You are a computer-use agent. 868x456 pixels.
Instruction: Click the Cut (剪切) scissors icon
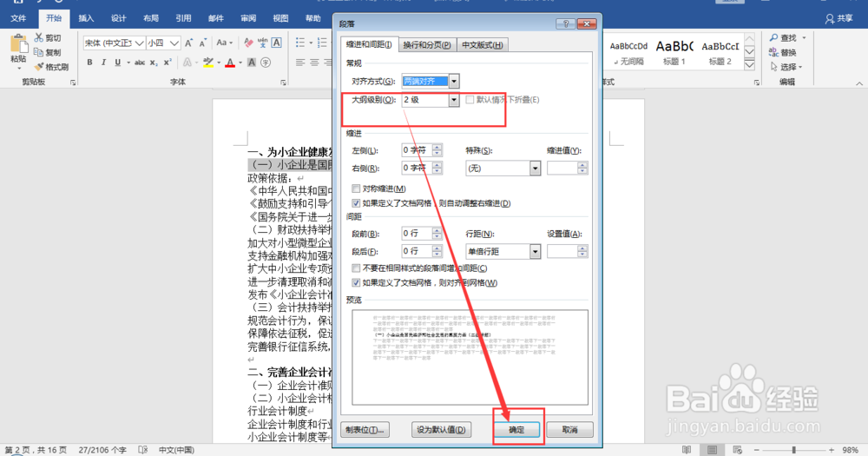point(39,37)
